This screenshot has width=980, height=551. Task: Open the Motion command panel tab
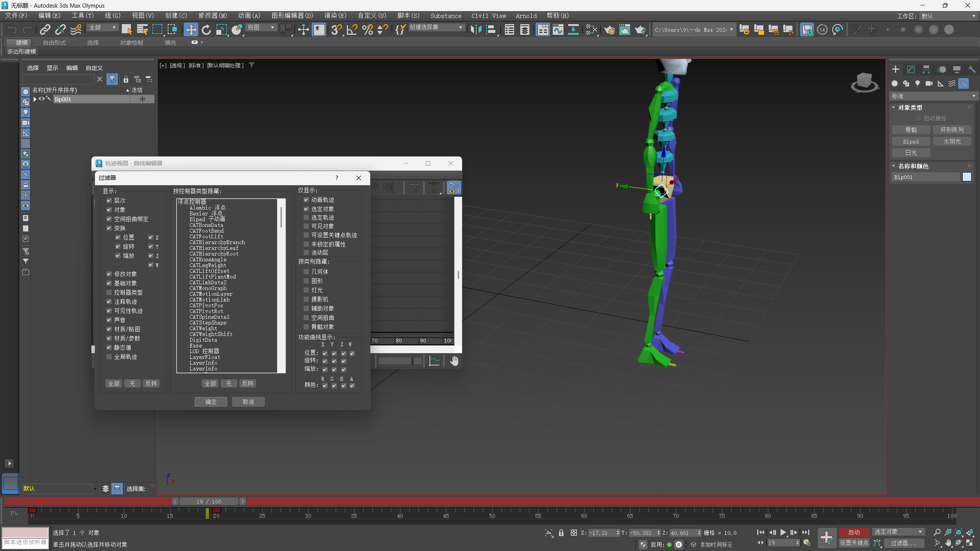941,69
